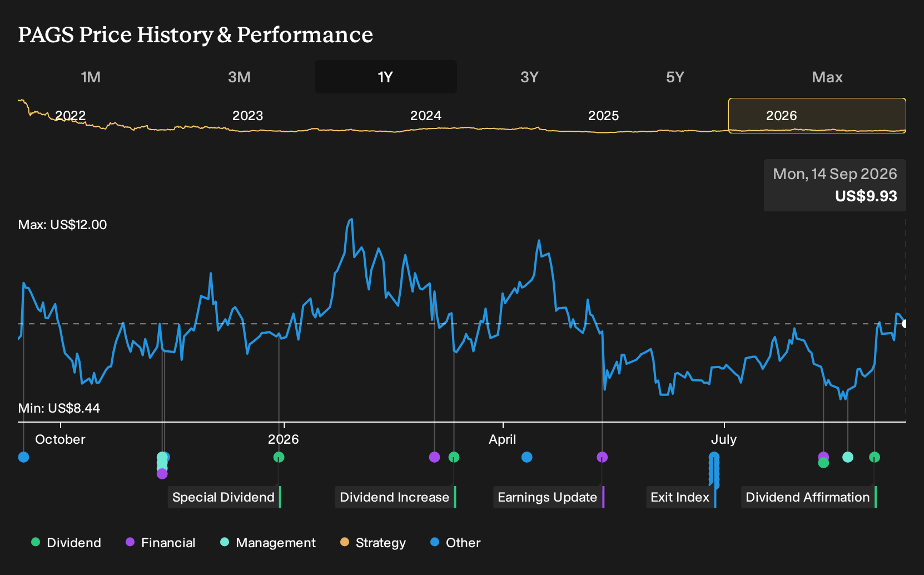Image resolution: width=924 pixels, height=575 pixels.
Task: Click the US$9.93 price tooltip
Action: point(835,185)
